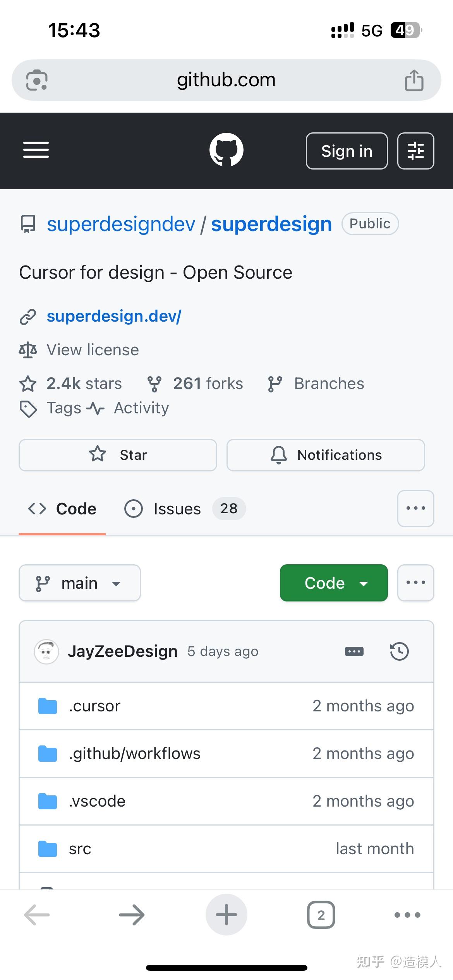Star the superdesign repository
Viewport: 453px width, 980px height.
tap(118, 455)
